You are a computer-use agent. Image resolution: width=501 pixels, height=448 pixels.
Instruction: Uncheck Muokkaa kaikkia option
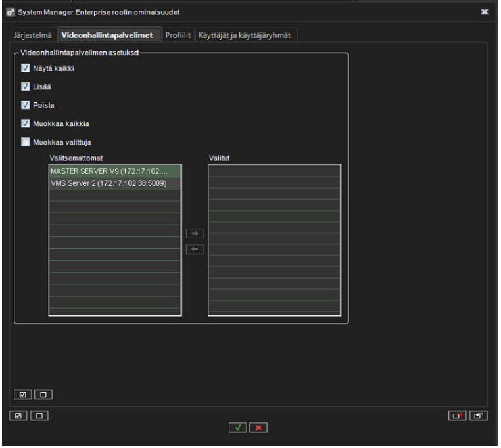pos(26,123)
